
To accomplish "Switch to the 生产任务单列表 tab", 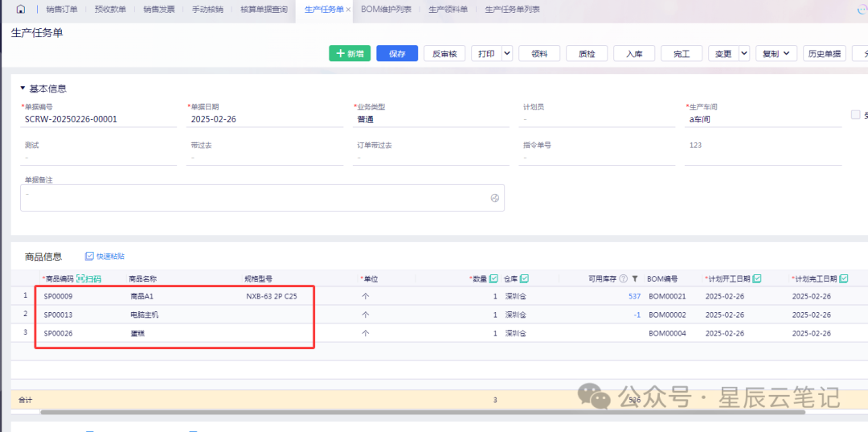I will 512,10.
